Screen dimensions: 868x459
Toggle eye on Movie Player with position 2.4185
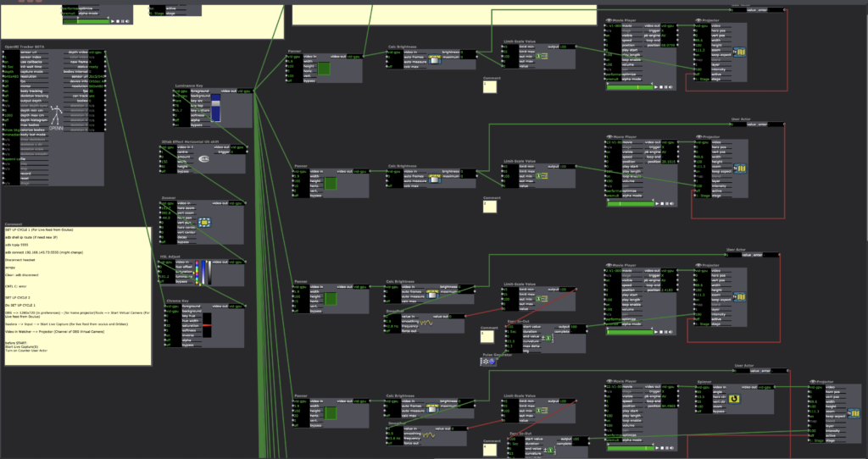click(x=609, y=265)
